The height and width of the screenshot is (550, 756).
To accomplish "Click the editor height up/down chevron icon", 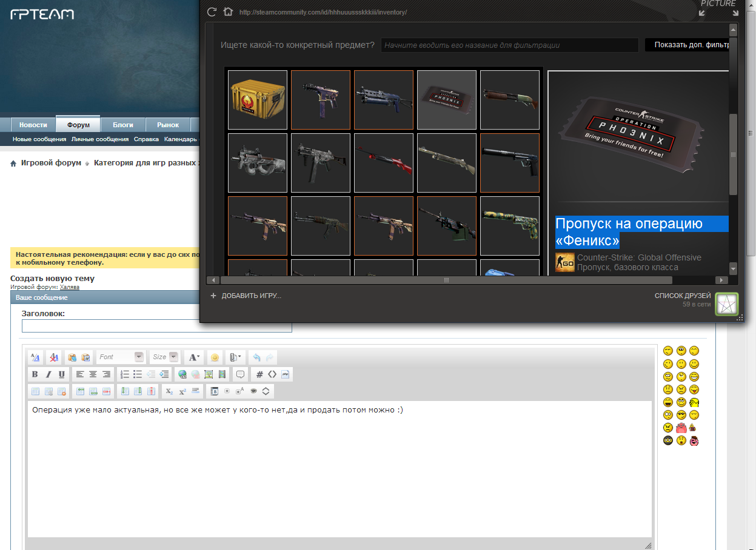I will [x=266, y=391].
